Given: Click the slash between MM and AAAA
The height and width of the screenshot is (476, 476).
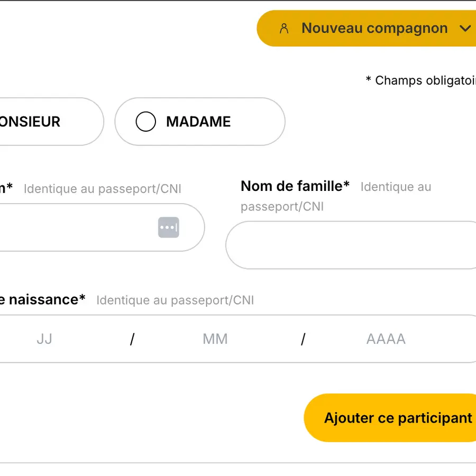Looking at the screenshot, I should click(303, 340).
